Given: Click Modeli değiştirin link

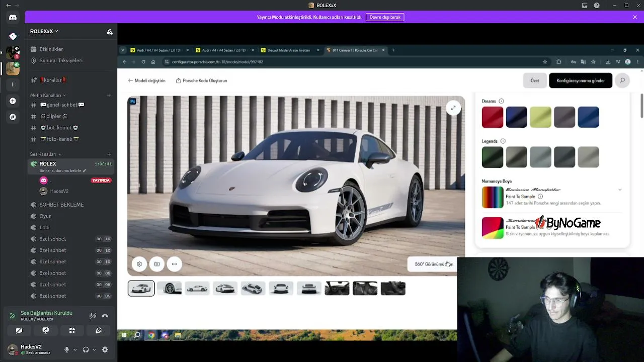Looking at the screenshot, I should [146, 80].
